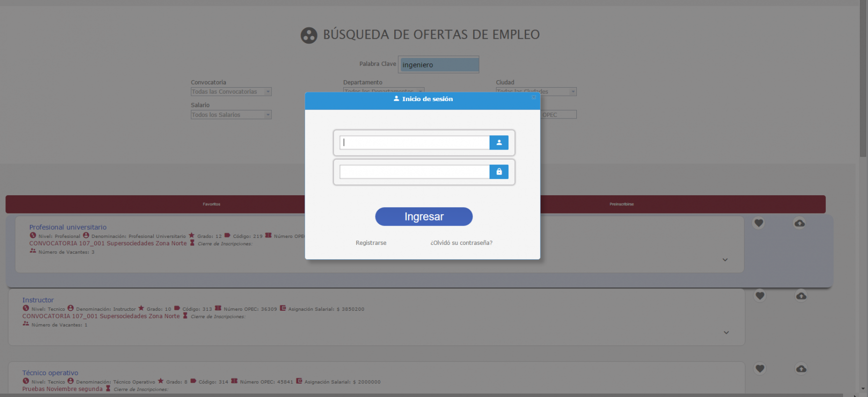Screen dimensions: 868x397
Task: Favorite the Profesional universitario job offer
Action: (x=758, y=223)
